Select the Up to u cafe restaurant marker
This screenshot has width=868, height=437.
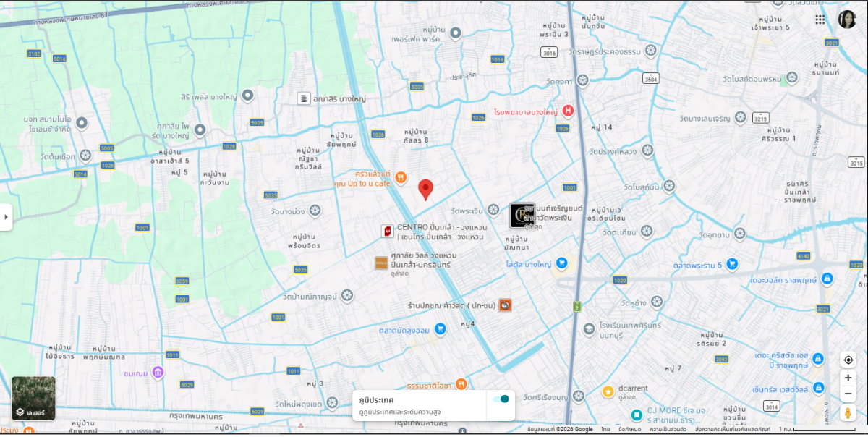point(401,178)
